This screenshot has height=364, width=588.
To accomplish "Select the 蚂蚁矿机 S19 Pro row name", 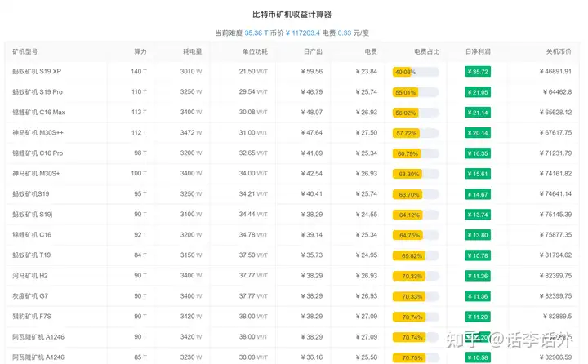I will (38, 92).
